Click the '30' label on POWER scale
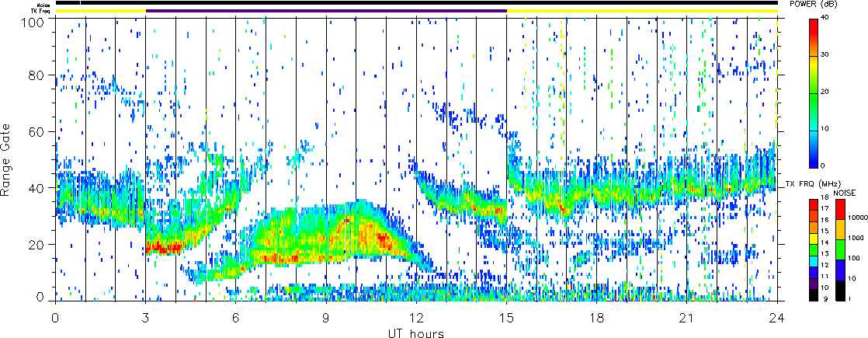This screenshot has height=338, width=868. (x=825, y=56)
